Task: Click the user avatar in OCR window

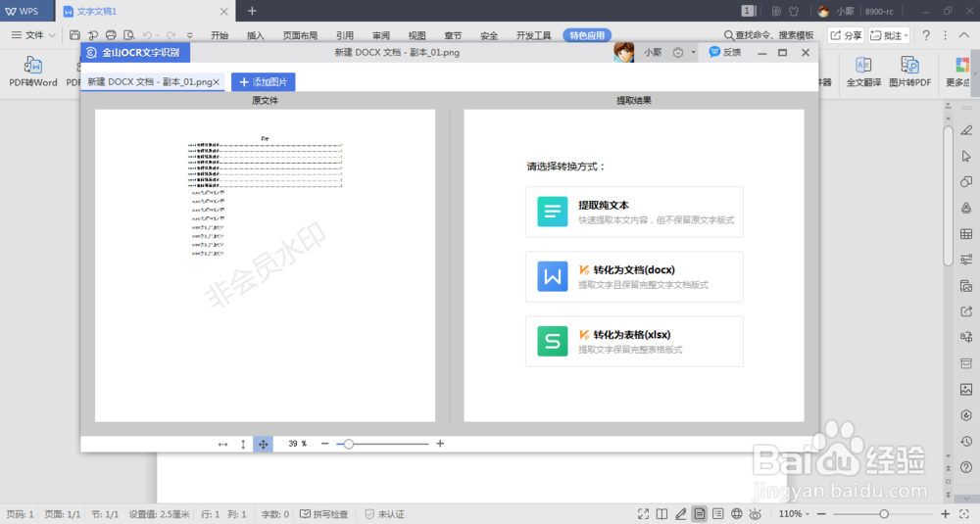Action: 623,53
